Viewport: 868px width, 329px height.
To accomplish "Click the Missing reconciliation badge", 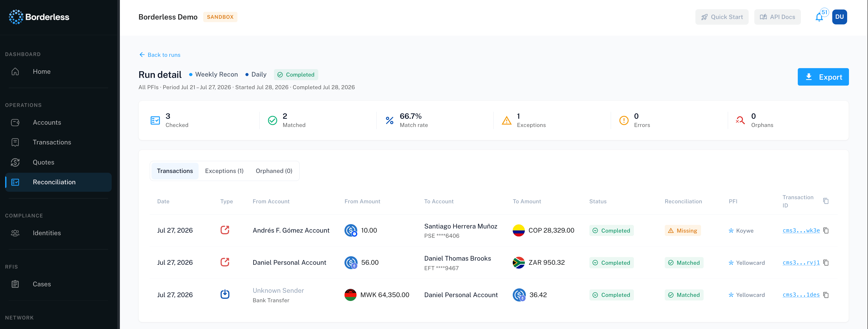I will (682, 231).
